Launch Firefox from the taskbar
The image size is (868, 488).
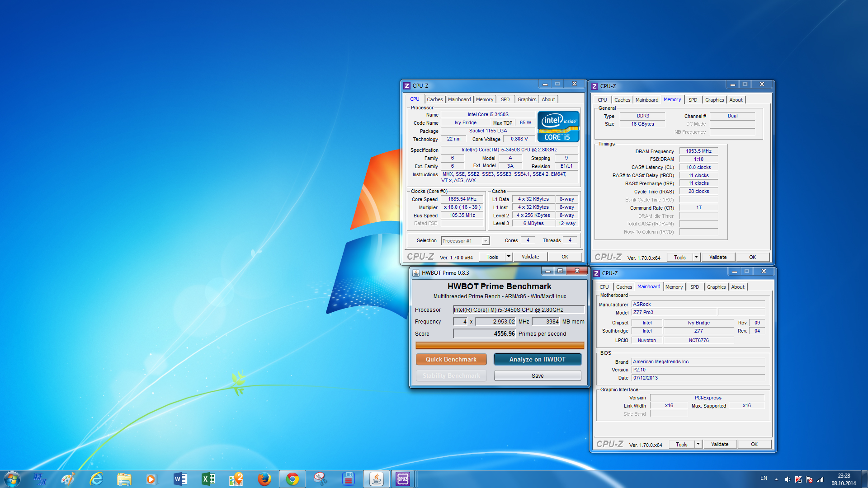pos(264,479)
